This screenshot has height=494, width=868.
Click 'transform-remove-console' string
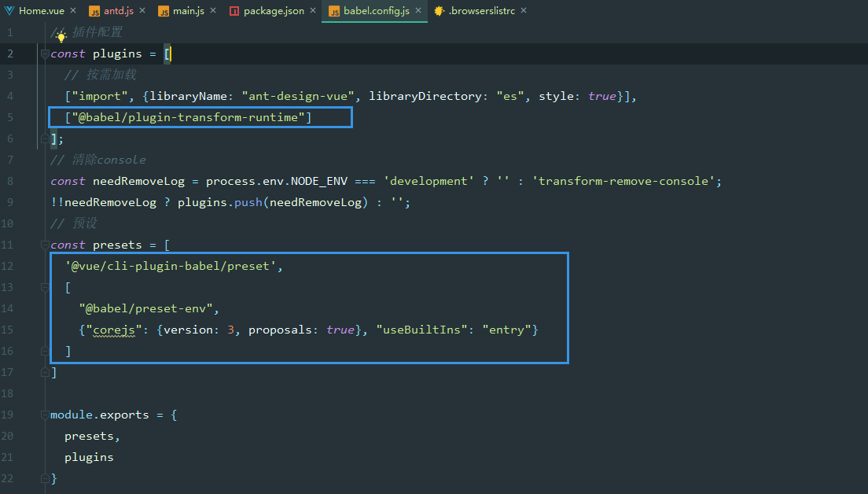click(623, 181)
